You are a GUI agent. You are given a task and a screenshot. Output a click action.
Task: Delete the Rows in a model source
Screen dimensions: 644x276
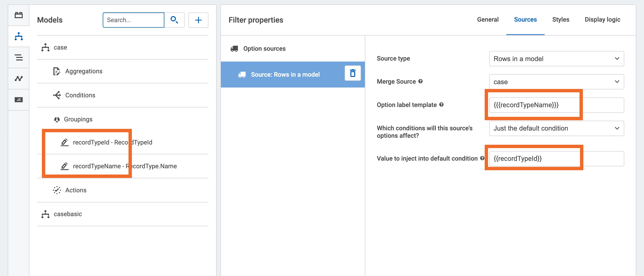pos(353,73)
